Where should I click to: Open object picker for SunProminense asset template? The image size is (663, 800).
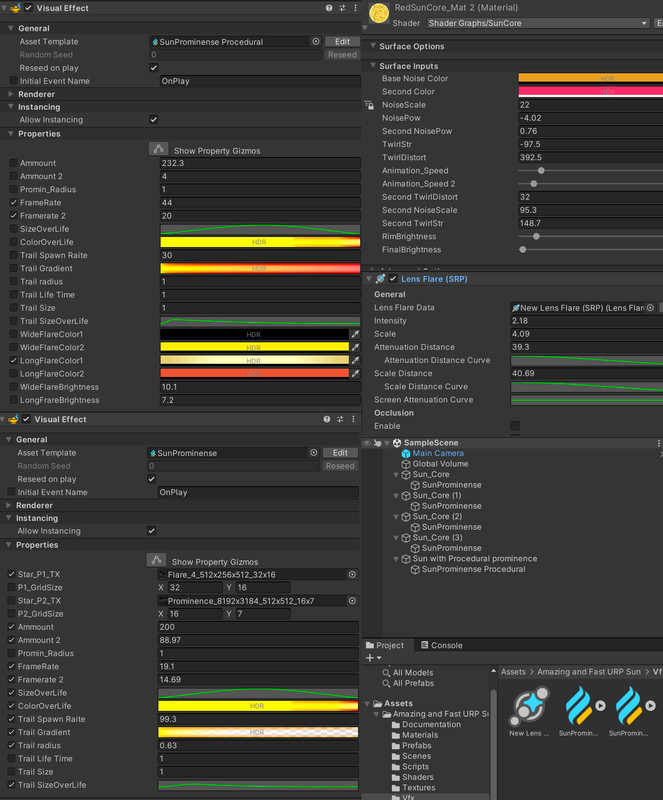pyautogui.click(x=313, y=453)
